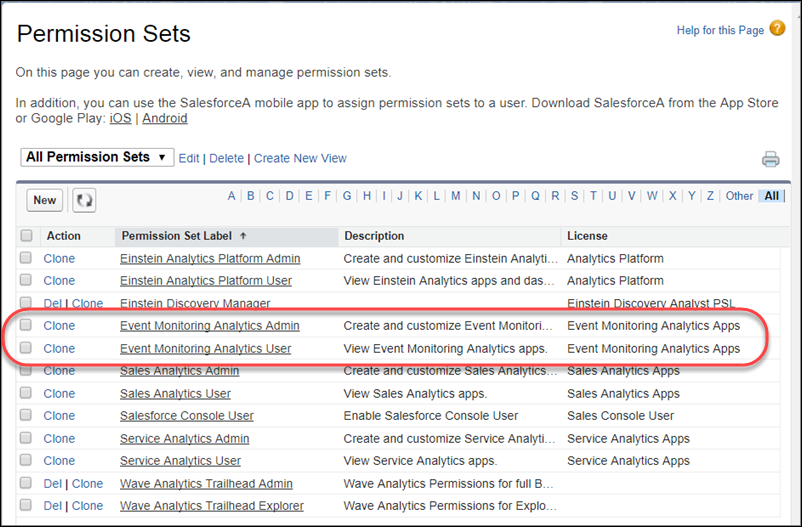Viewport: 802px width, 527px height.
Task: Clone the Wave Analytics Trailhead Admin set
Action: [x=87, y=484]
